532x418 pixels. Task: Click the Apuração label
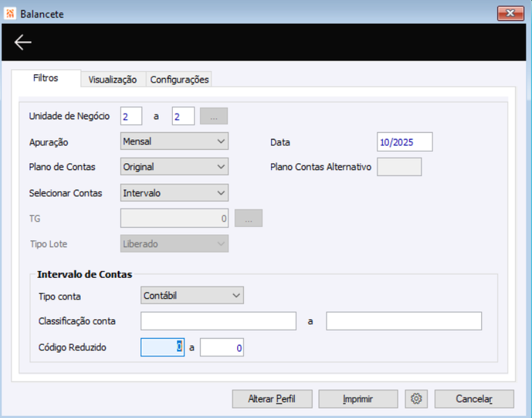click(49, 142)
